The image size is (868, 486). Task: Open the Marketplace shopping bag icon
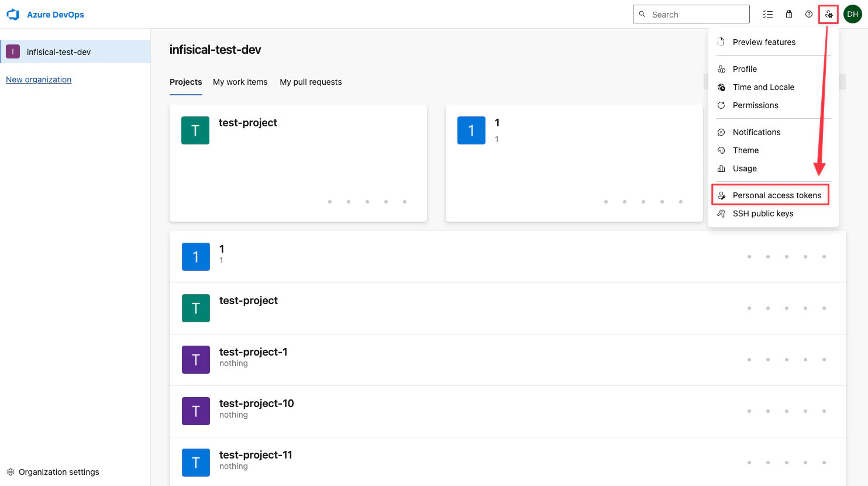pos(789,14)
